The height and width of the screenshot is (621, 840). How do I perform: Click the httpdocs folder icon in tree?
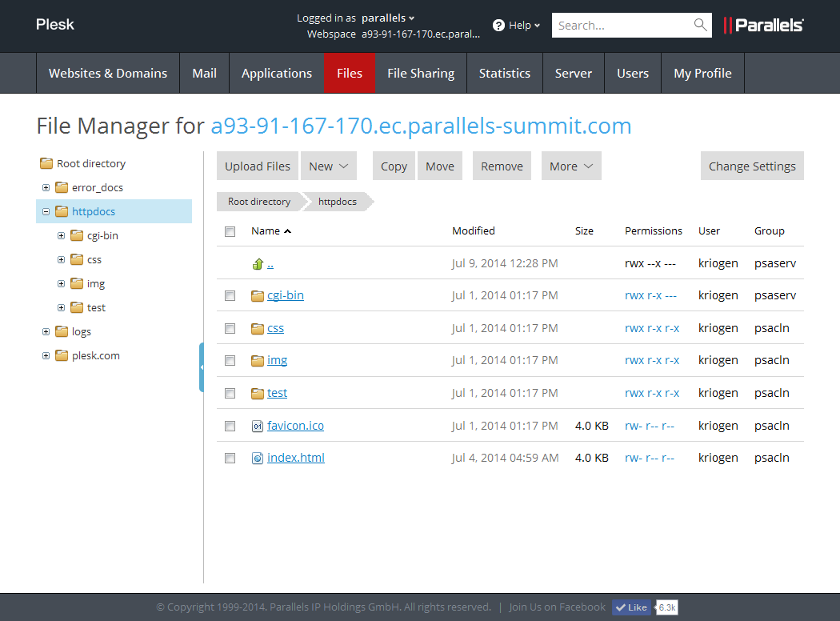click(62, 211)
